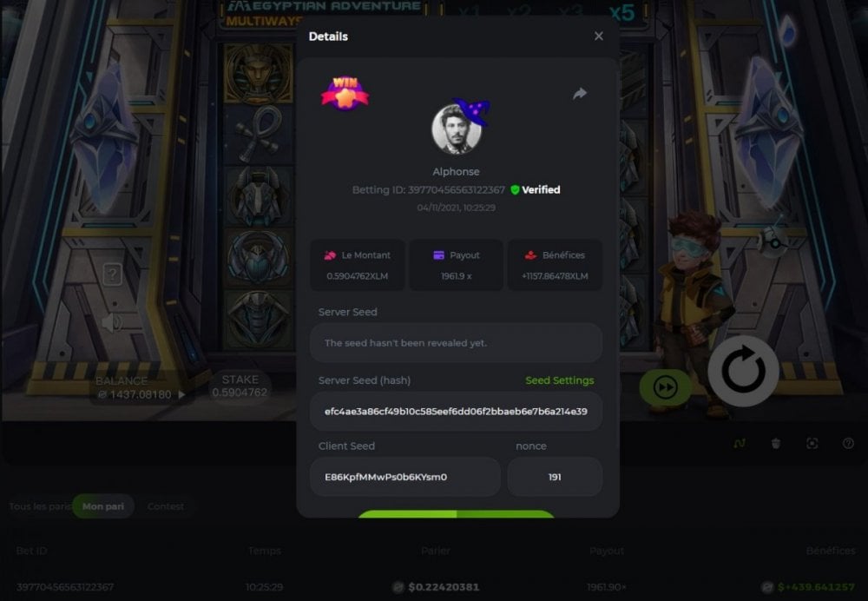868x601 pixels.
Task: Open Seed Settings link
Action: tap(559, 380)
